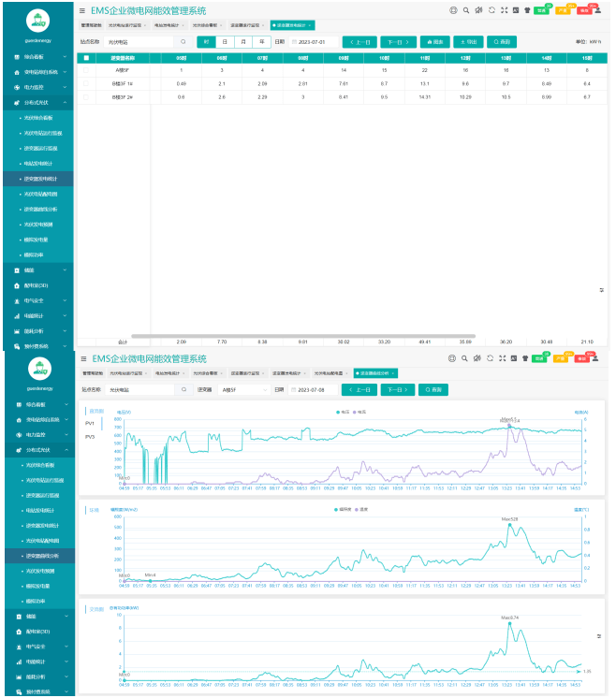Click the hamburger menu icon beside the top EMS title

tap(82, 10)
